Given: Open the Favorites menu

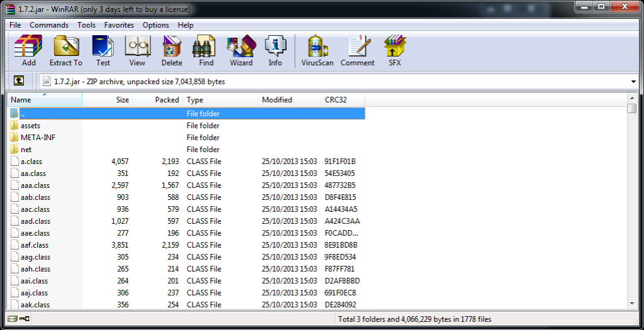Looking at the screenshot, I should click(x=119, y=25).
